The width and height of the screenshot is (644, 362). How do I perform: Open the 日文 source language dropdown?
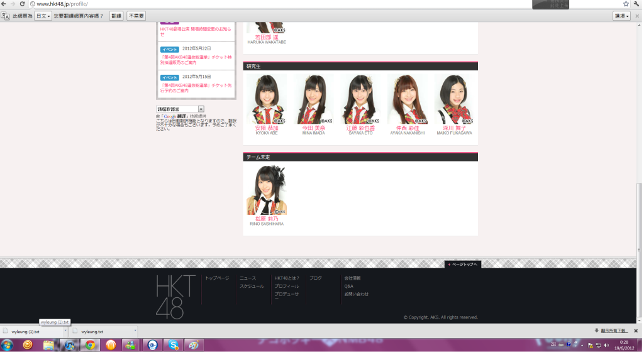[43, 16]
